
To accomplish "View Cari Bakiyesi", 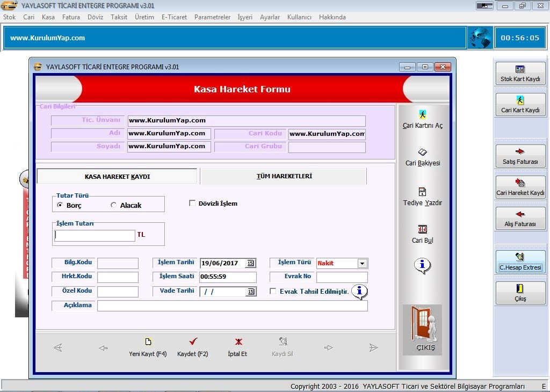I will 422,157.
